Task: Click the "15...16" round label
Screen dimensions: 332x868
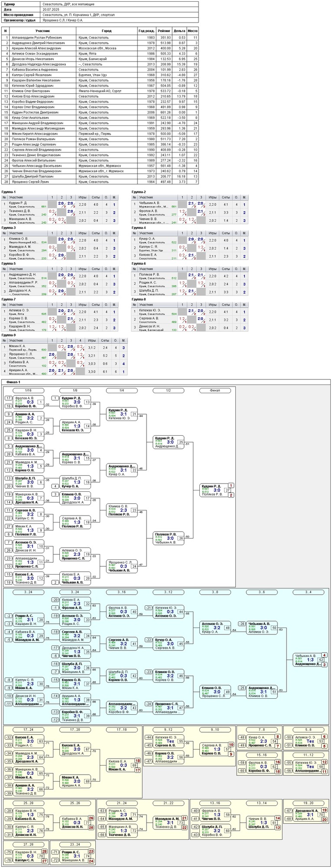Action: click(262, 756)
